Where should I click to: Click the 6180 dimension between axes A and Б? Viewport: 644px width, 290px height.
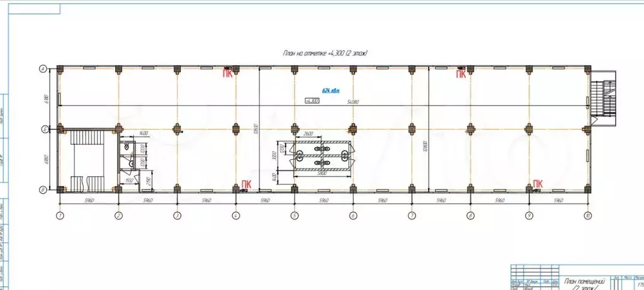[47, 99]
